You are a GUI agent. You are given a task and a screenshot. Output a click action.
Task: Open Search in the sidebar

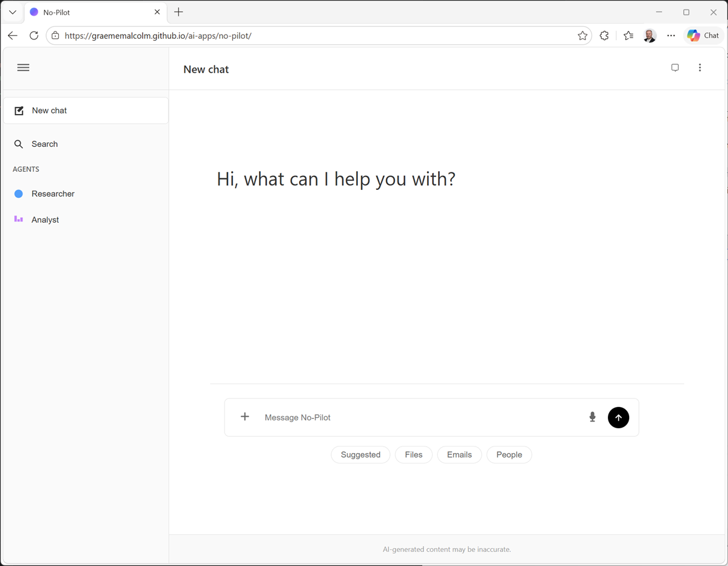click(86, 144)
